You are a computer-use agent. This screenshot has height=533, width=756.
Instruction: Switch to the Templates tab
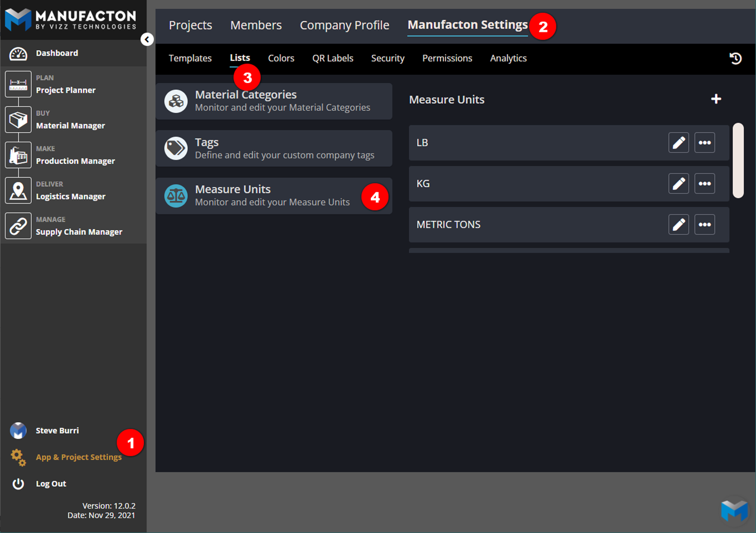(190, 58)
